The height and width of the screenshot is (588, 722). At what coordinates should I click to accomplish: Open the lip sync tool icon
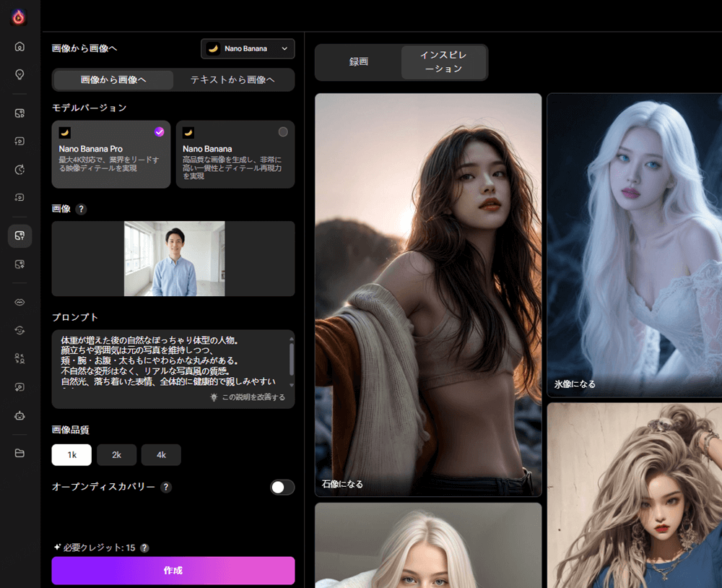point(19,302)
